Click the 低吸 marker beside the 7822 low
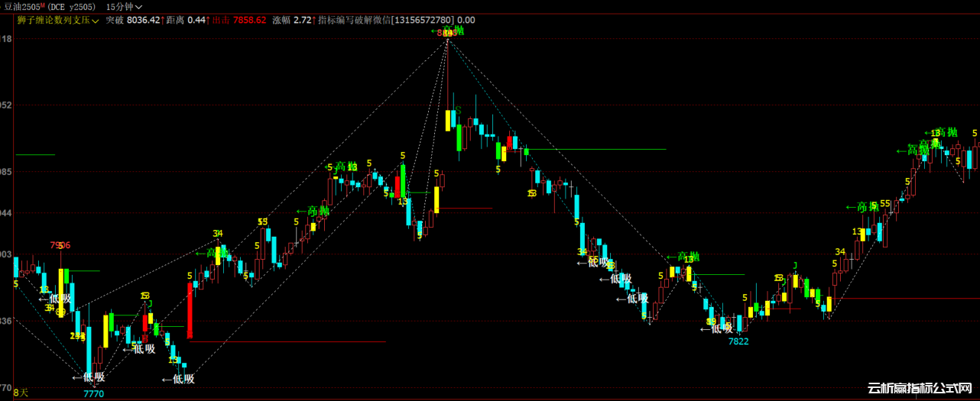This screenshot has width=980, height=401. tap(717, 328)
